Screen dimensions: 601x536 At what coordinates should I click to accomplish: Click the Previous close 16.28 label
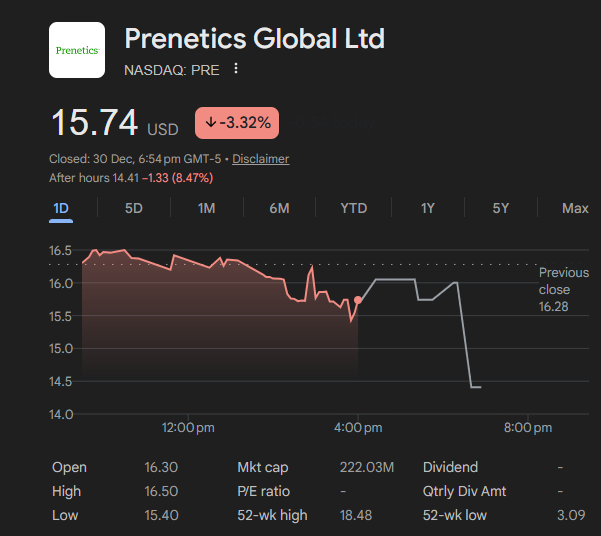(563, 289)
